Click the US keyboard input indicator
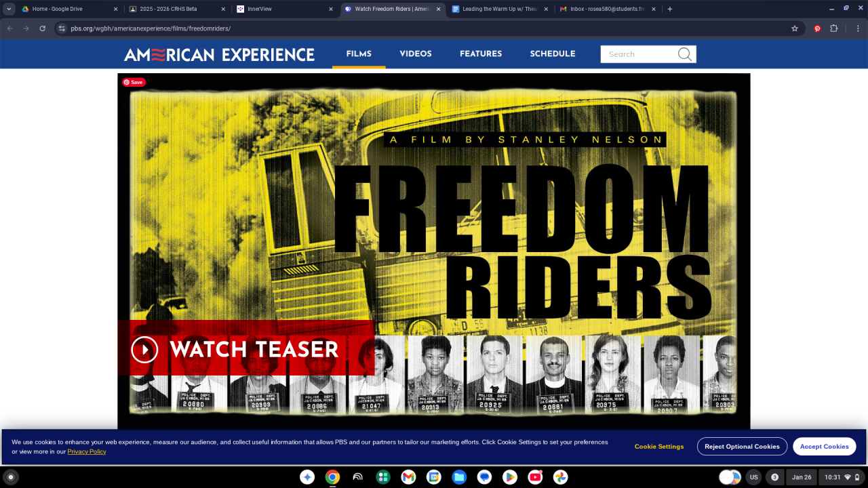The height and width of the screenshot is (488, 868). click(x=753, y=477)
